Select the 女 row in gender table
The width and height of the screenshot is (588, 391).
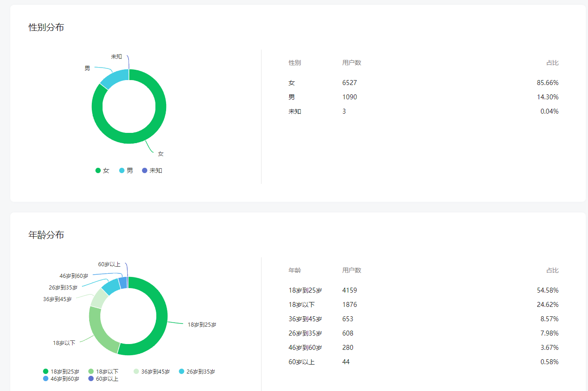[423, 83]
